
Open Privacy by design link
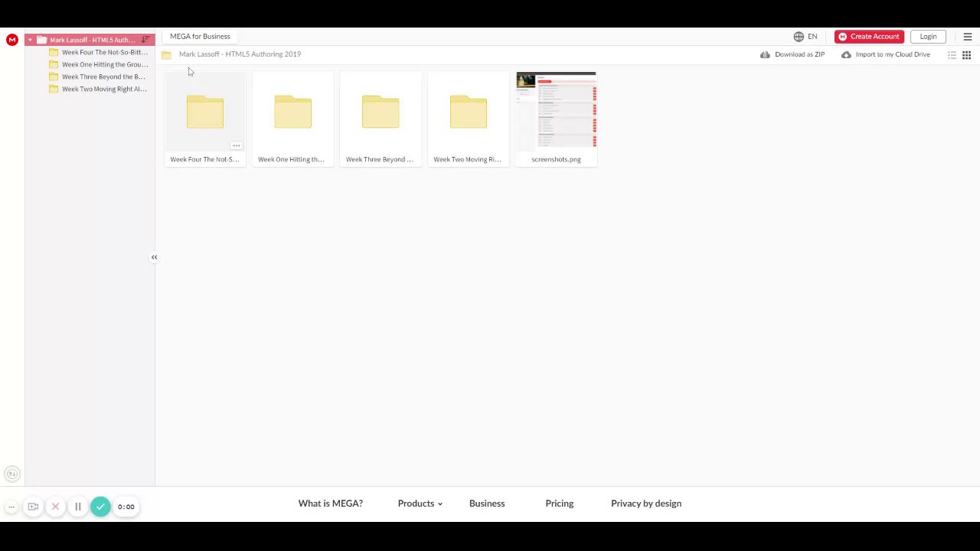[x=646, y=504]
